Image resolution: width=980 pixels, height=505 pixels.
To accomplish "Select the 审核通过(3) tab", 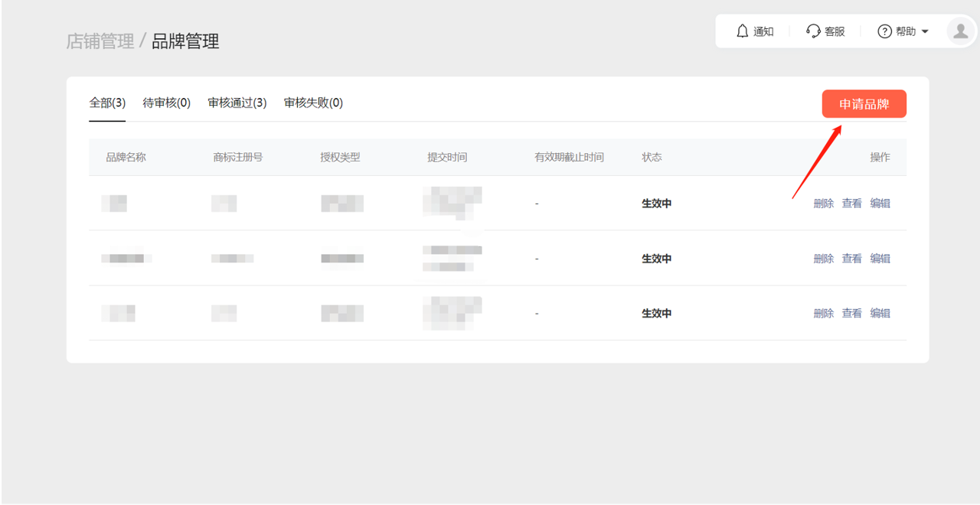I will coord(237,103).
